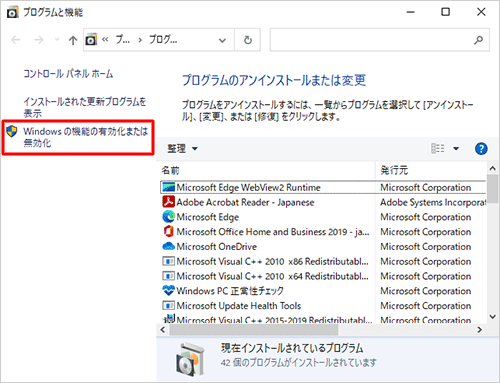Click the Adobe Acrobat Reader icon

pyautogui.click(x=169, y=202)
